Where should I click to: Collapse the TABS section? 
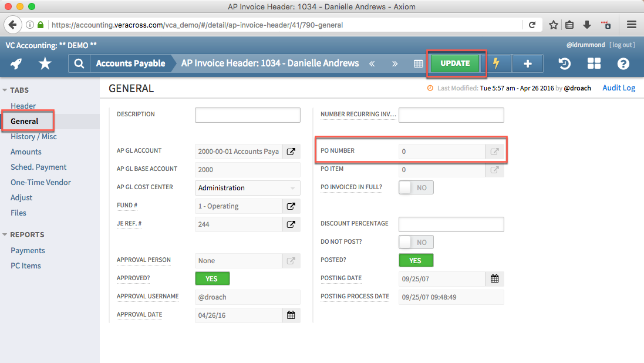point(6,90)
